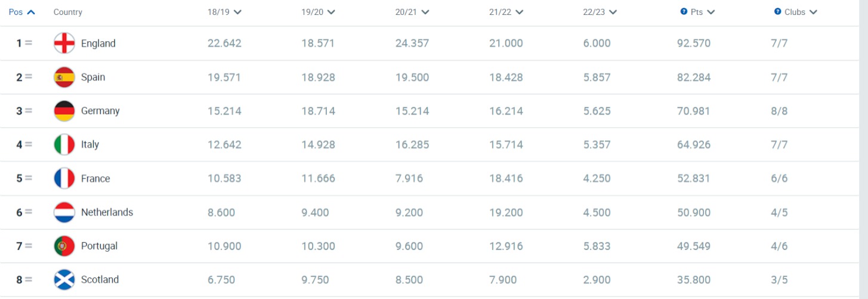Click the Spain flag icon
This screenshot has width=868, height=299.
tap(64, 77)
